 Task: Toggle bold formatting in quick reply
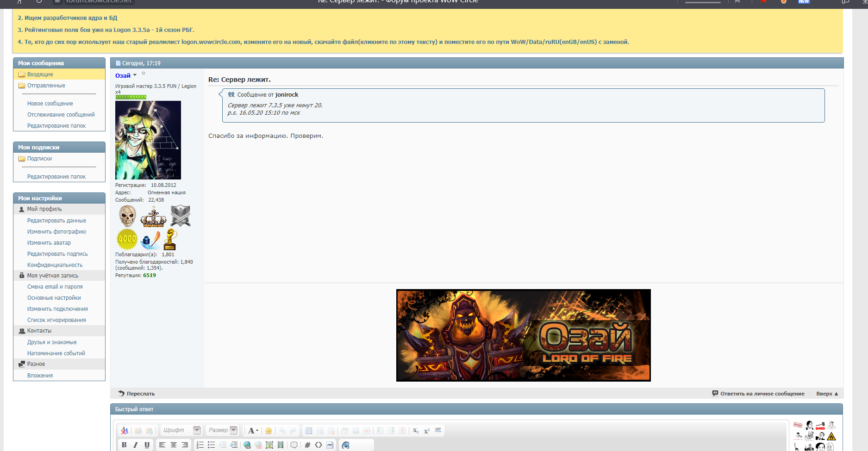124,445
